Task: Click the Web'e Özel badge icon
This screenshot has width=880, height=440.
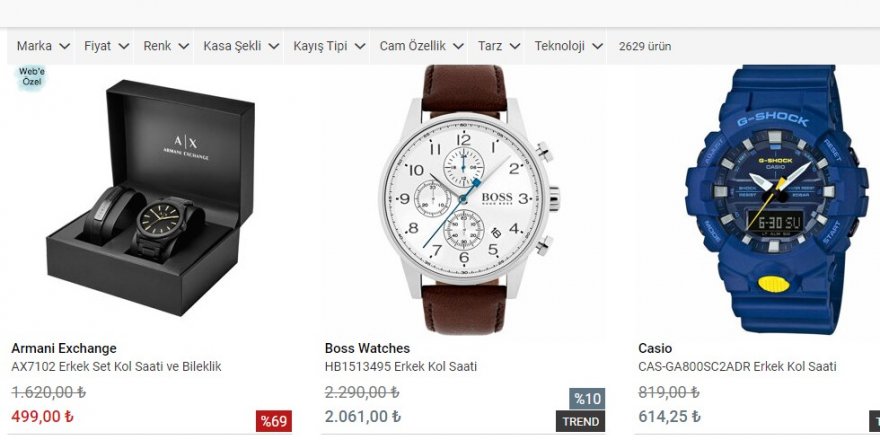Action: (x=31, y=77)
